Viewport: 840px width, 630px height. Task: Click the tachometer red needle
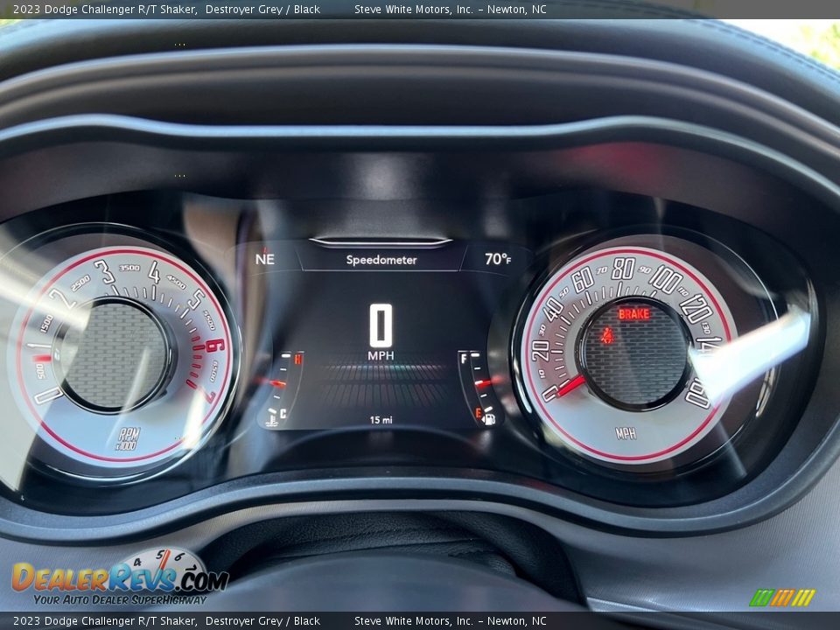(42, 358)
